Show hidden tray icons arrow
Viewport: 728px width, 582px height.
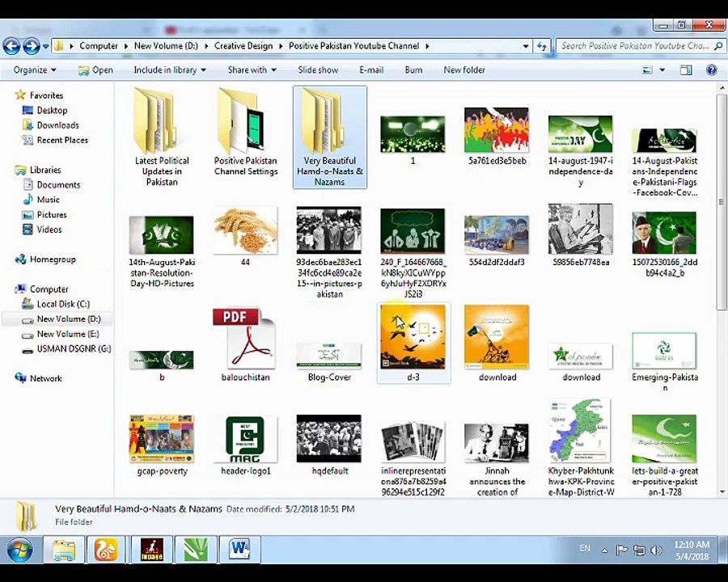click(x=604, y=551)
